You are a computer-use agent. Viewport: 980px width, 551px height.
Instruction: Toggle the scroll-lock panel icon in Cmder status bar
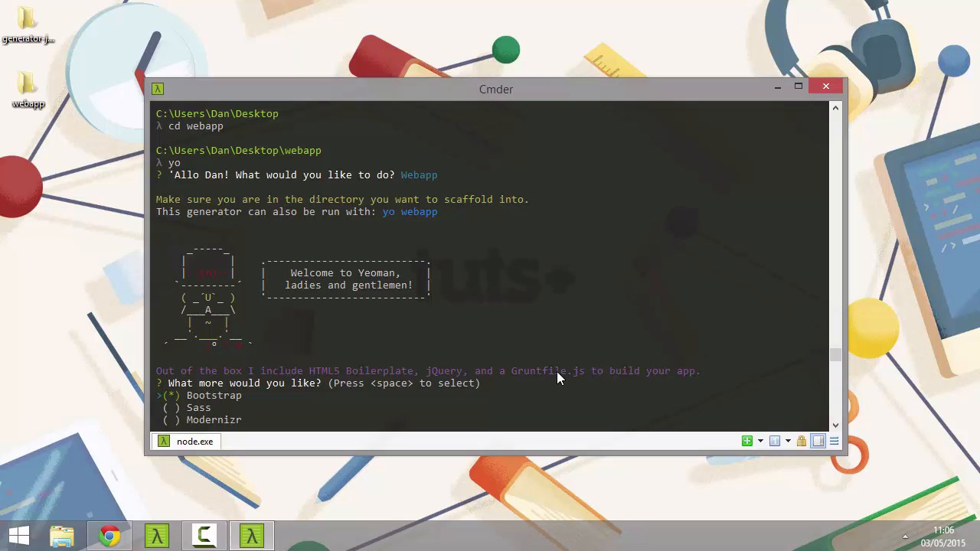(x=818, y=441)
